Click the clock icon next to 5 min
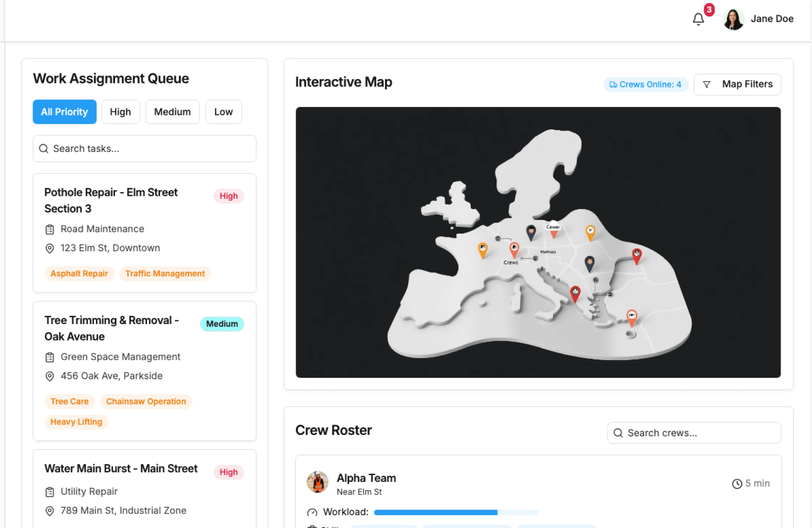Screen dimensions: 812x528 (737, 484)
